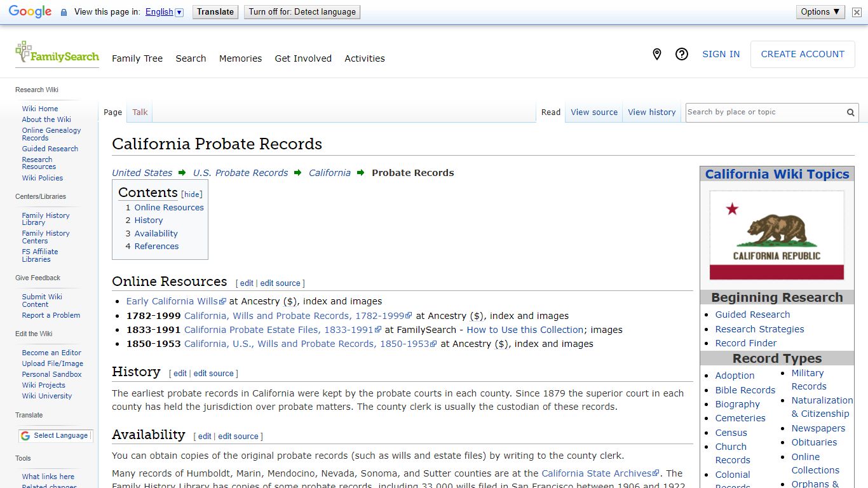The image size is (868, 488).
Task: Open Newspapers record type link
Action: tap(818, 428)
